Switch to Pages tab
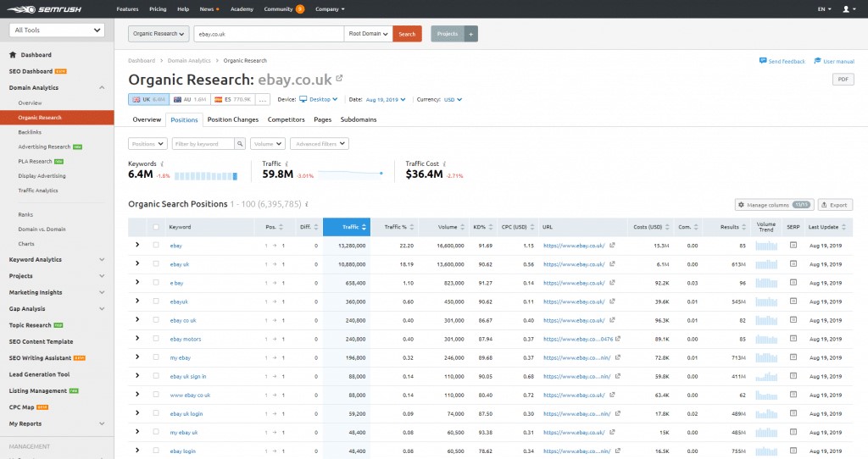Screen dimensions: 868x459 click(x=323, y=119)
